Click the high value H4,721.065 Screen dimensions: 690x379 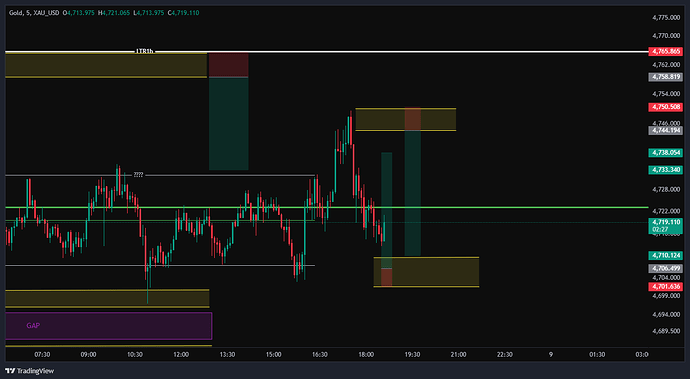[114, 13]
